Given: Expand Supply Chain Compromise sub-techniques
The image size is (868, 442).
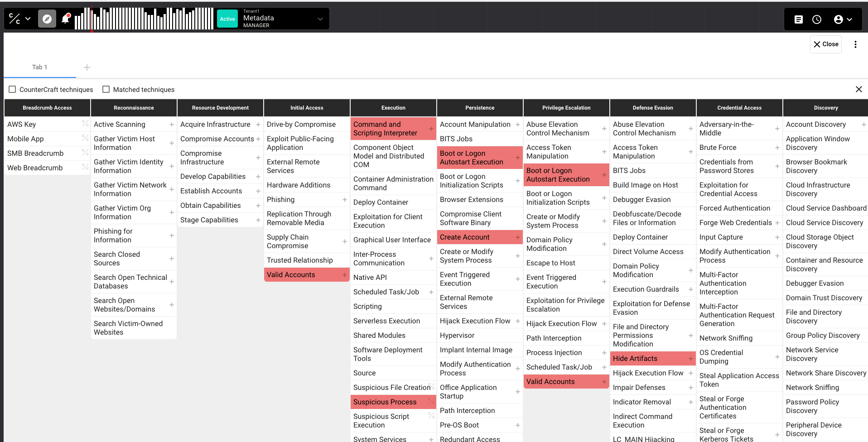Looking at the screenshot, I should 345,241.
